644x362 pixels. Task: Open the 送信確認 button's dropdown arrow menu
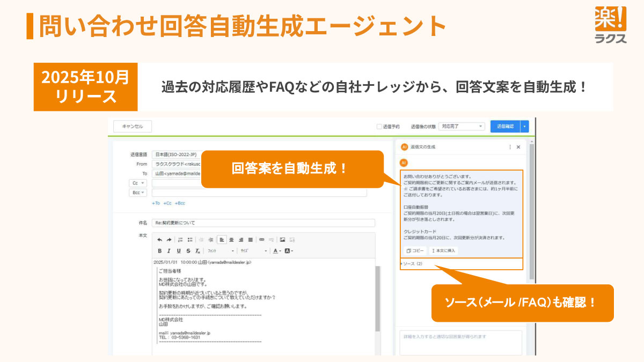[x=524, y=127]
